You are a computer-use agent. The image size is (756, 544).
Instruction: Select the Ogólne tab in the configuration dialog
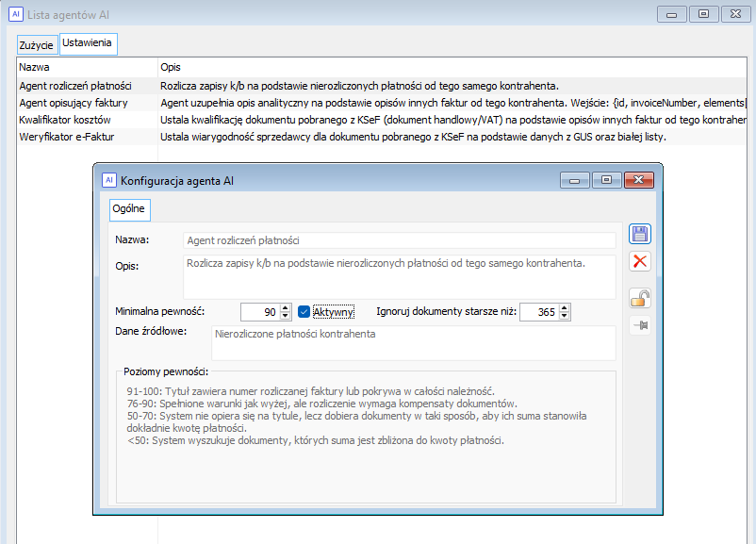pos(129,208)
